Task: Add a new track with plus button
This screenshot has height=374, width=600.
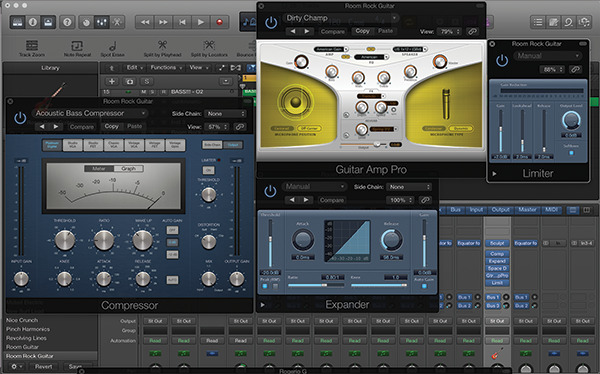Action: tap(112, 81)
